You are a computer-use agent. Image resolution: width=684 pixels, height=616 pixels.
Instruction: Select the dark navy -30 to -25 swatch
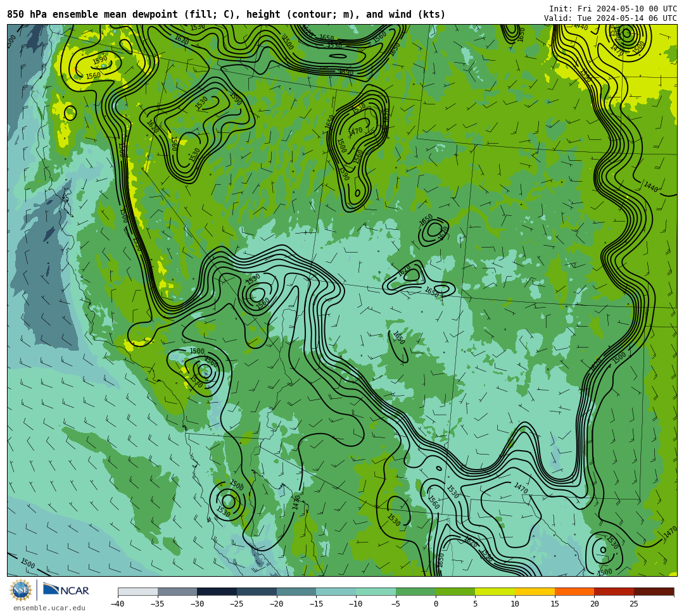tap(217, 591)
